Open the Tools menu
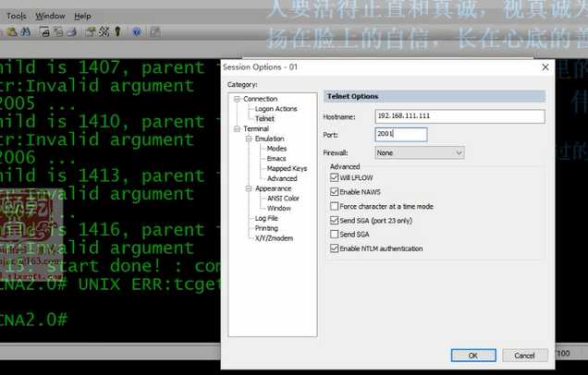The width and height of the screenshot is (588, 375). tap(16, 16)
